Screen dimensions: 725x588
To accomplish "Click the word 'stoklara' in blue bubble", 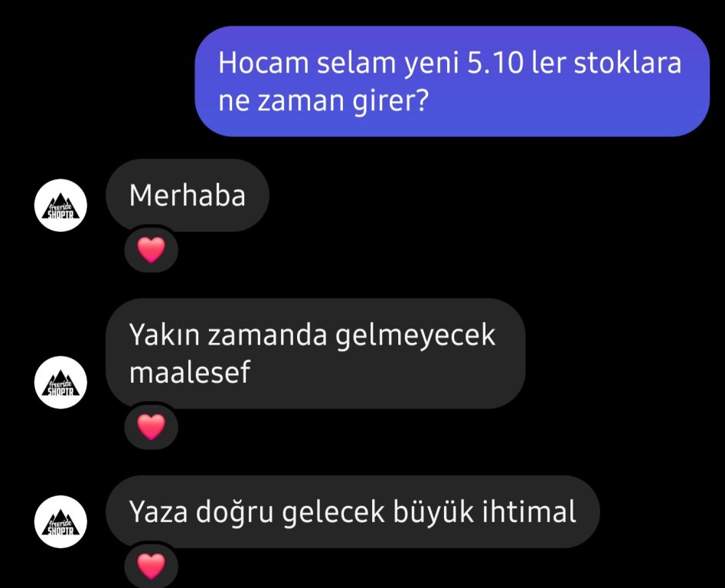I will click(x=628, y=63).
